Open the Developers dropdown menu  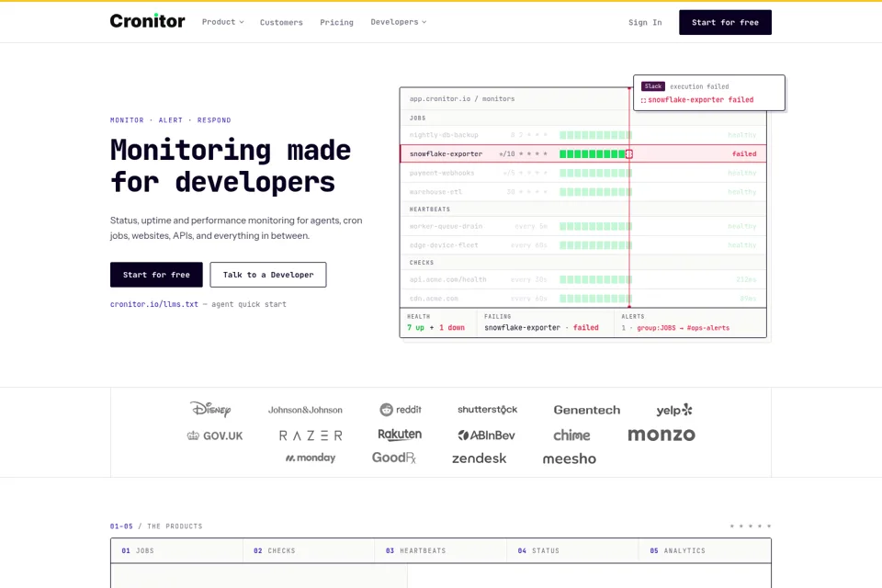coord(398,22)
